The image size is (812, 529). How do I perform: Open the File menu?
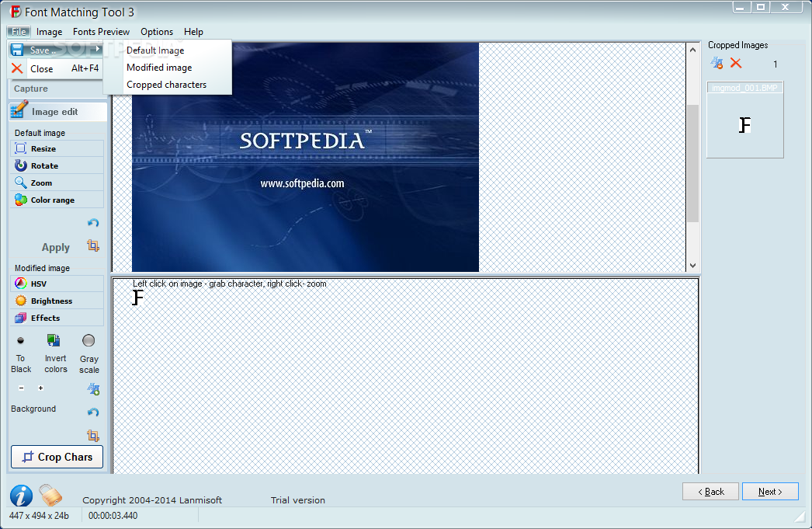pos(19,32)
